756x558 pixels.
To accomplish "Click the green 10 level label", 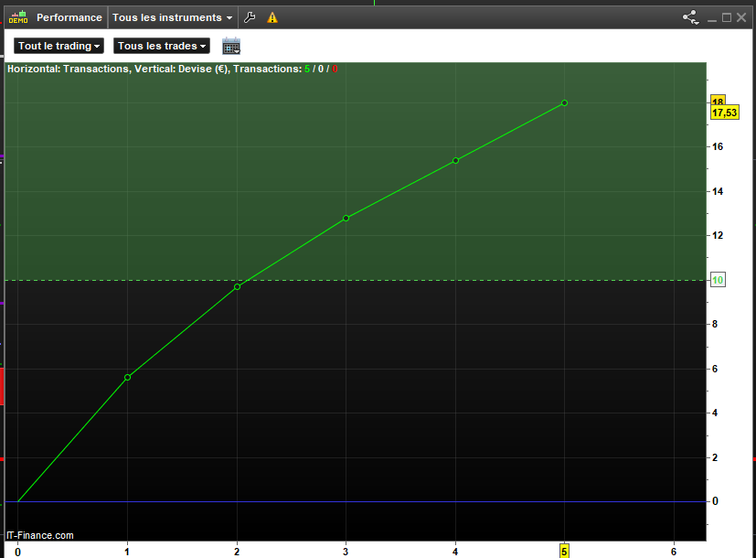I will [x=718, y=280].
